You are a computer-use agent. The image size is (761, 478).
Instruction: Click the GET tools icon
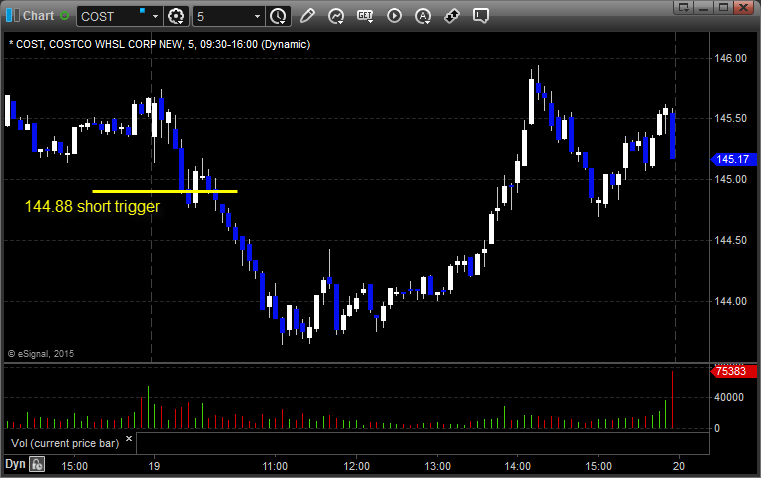tap(365, 16)
